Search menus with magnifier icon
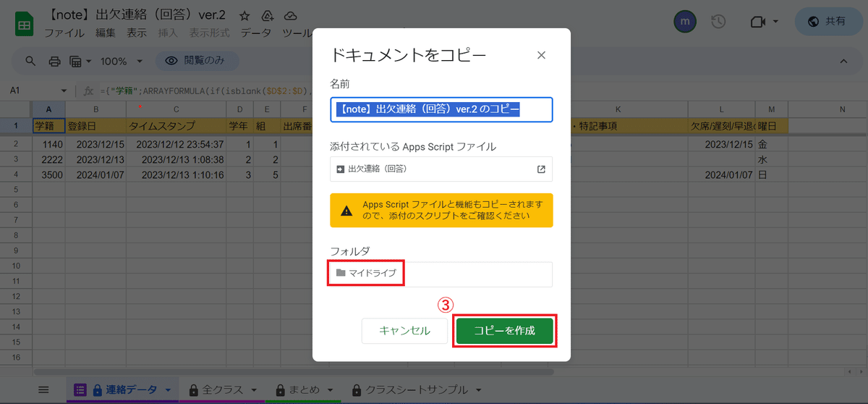This screenshot has height=404, width=868. 30,61
